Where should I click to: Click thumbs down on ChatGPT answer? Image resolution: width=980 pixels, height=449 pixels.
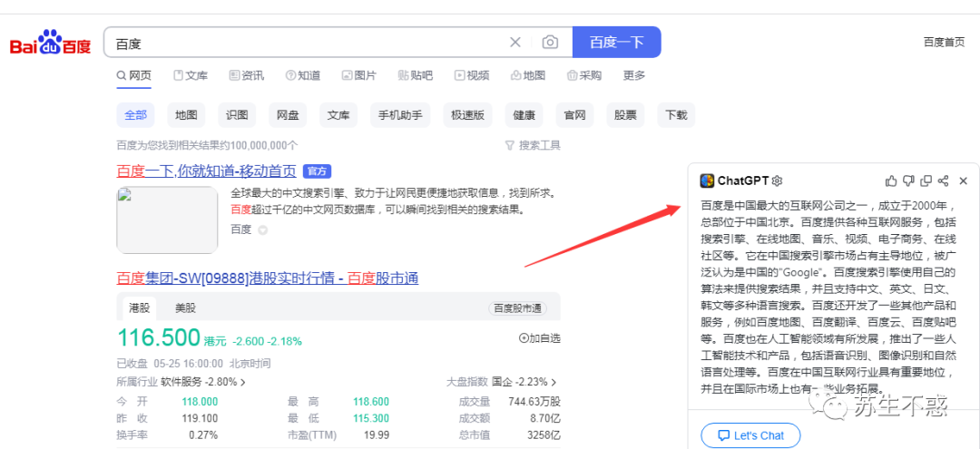tap(909, 181)
